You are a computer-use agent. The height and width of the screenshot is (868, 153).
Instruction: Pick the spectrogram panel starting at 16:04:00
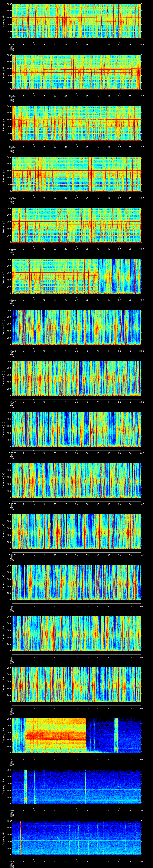pyautogui.click(x=77, y=174)
